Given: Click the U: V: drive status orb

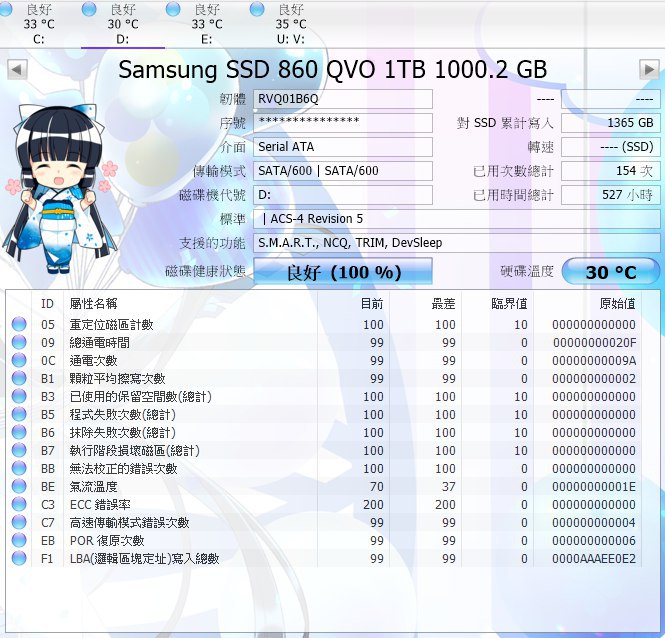Looking at the screenshot, I should 257,9.
